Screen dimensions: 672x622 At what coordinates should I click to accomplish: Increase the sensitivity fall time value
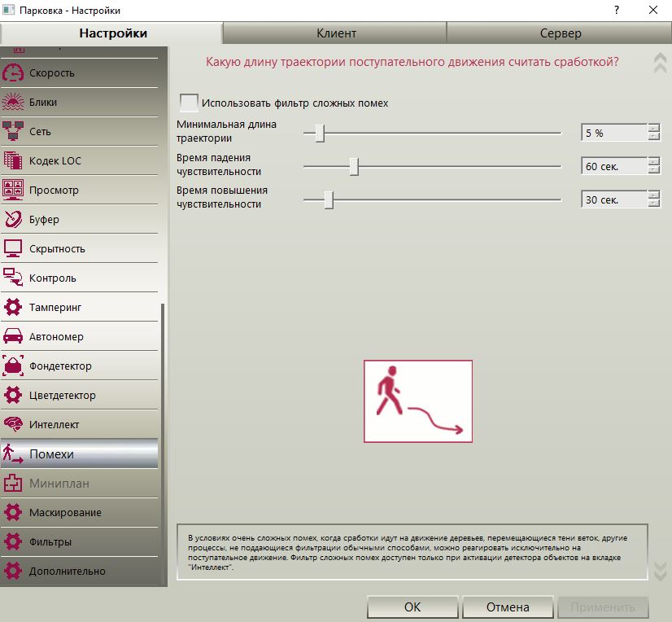tap(653, 162)
